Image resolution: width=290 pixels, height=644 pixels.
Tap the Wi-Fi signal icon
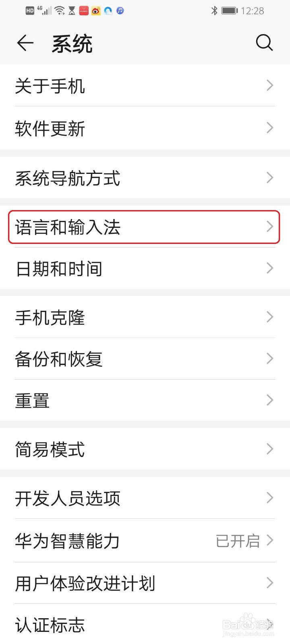click(x=60, y=11)
